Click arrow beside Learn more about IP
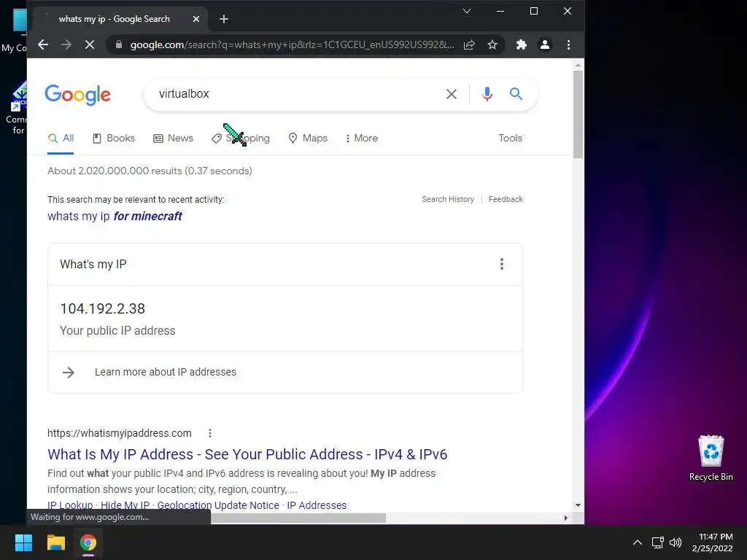This screenshot has width=747, height=560. 69,373
